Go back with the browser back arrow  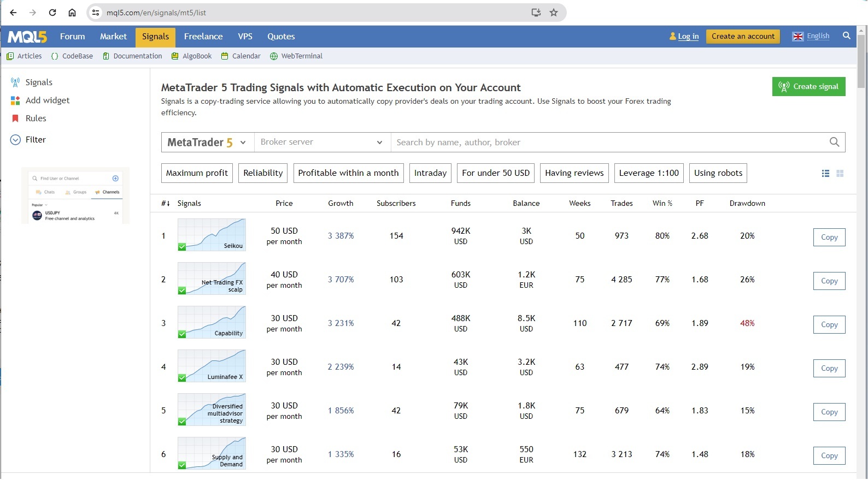pyautogui.click(x=14, y=13)
